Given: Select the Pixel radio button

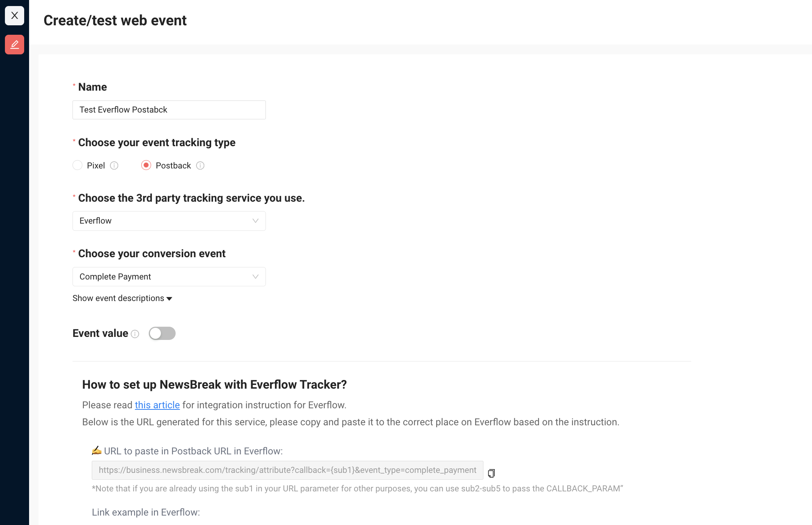Looking at the screenshot, I should [x=77, y=165].
